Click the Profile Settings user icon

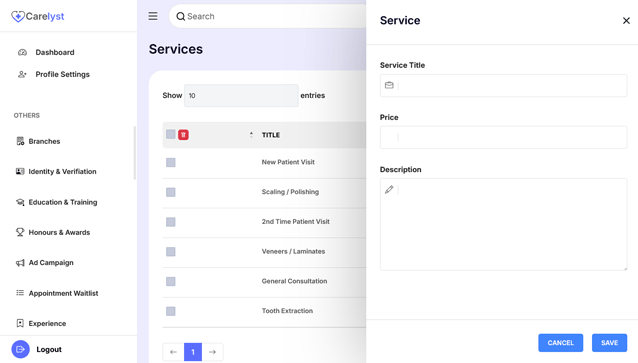(x=22, y=74)
